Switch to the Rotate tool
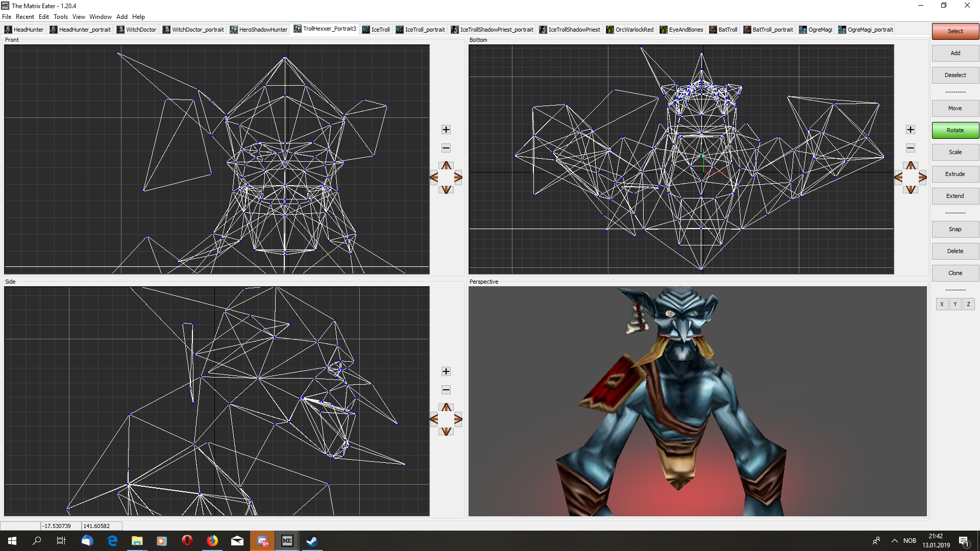This screenshot has width=980, height=551. [x=955, y=130]
